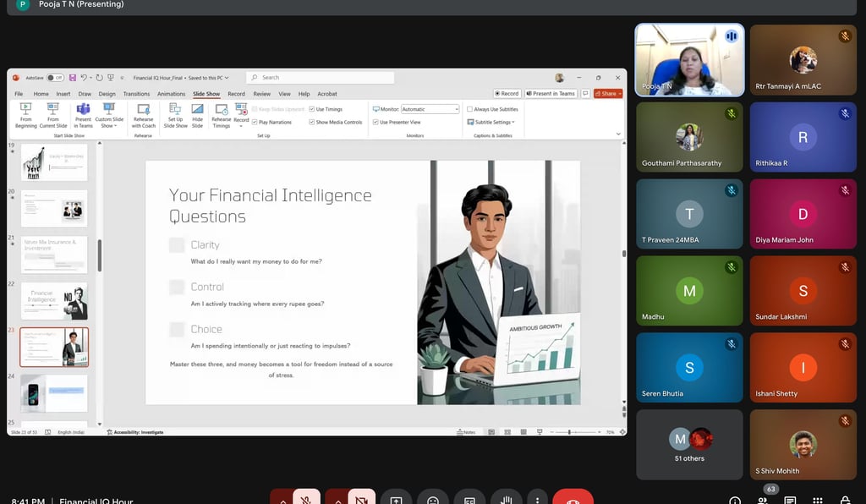Switch to Reading View icon in status bar
The image size is (866, 504).
(x=523, y=432)
